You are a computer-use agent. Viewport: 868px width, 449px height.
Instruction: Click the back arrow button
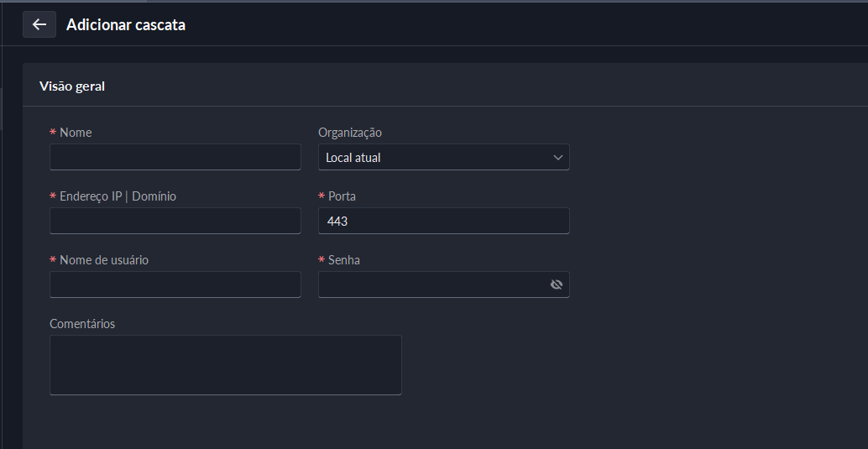(x=39, y=24)
